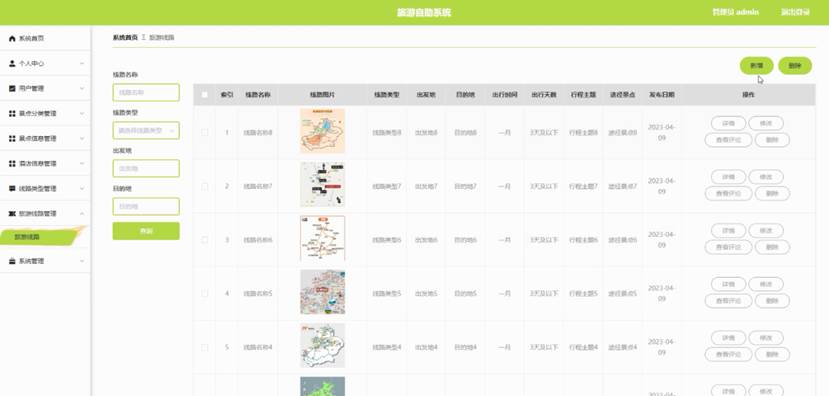Image resolution: width=829 pixels, height=396 pixels.
Task: Click row 1's outlined 删除 button
Action: tap(772, 140)
